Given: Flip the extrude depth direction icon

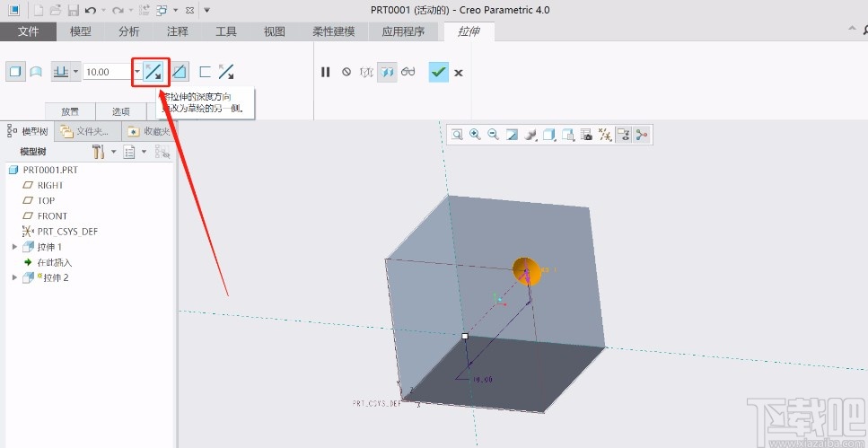Looking at the screenshot, I should [153, 72].
